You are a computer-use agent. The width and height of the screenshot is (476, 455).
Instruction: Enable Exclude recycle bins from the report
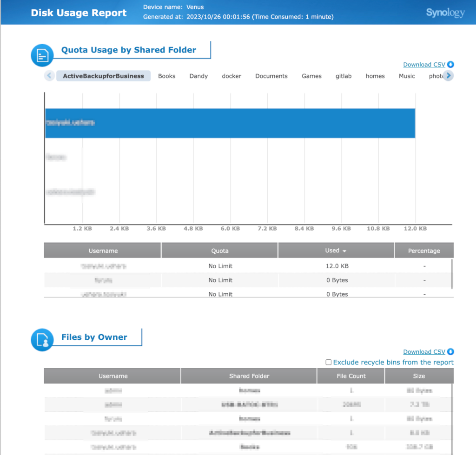pos(329,362)
